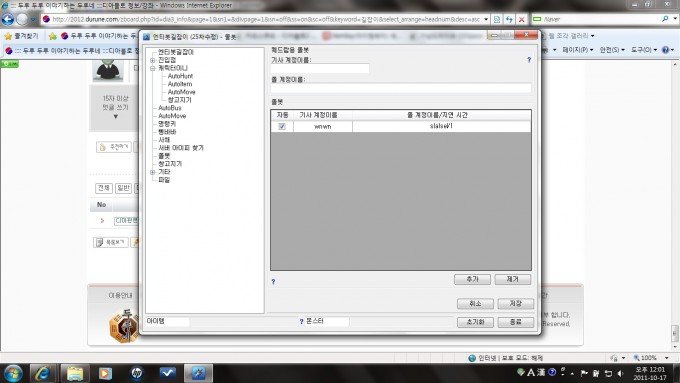The width and height of the screenshot is (680, 383).
Task: Select AutoItem in the settings tree
Action: click(180, 84)
